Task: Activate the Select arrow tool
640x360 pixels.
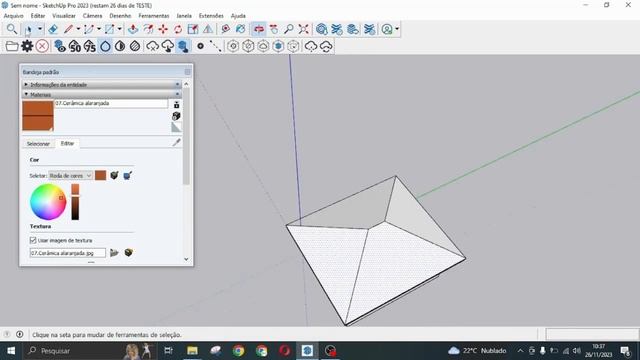Action: click(29, 29)
